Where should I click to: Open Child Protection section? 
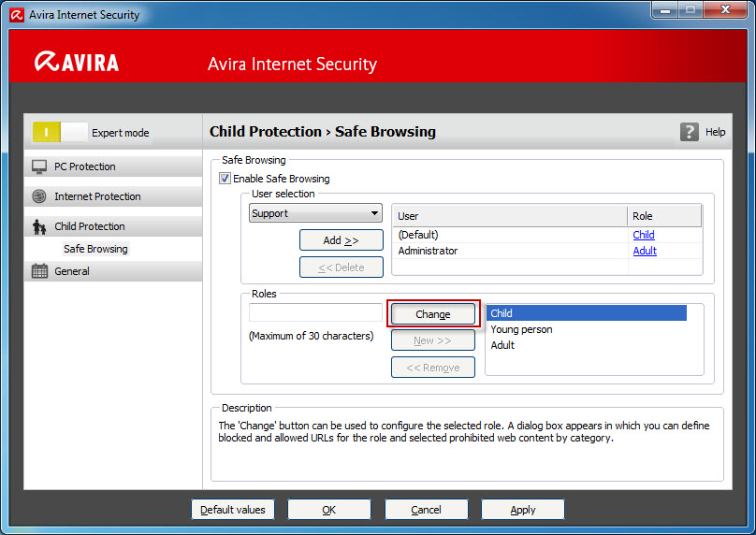pyautogui.click(x=113, y=226)
